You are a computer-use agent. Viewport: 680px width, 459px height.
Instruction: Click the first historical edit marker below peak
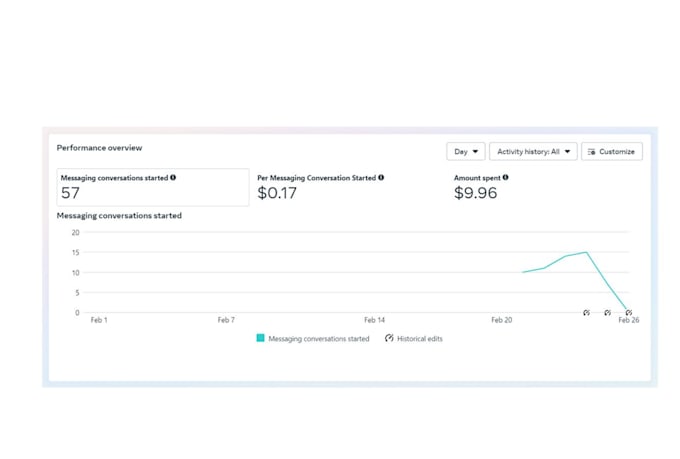[586, 312]
